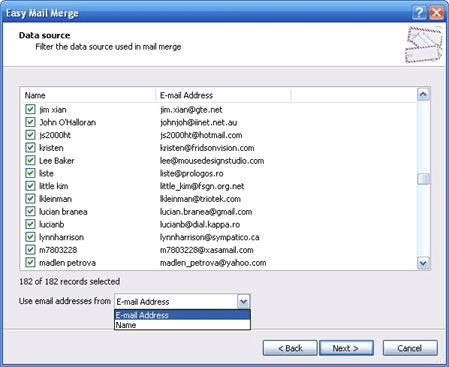Select email little_kim@fsgn.org.net
449x367 pixels.
(202, 186)
